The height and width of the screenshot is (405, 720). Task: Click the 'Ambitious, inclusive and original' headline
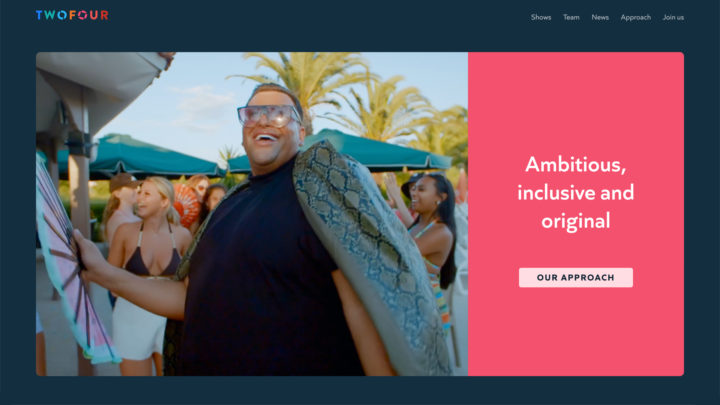click(576, 192)
